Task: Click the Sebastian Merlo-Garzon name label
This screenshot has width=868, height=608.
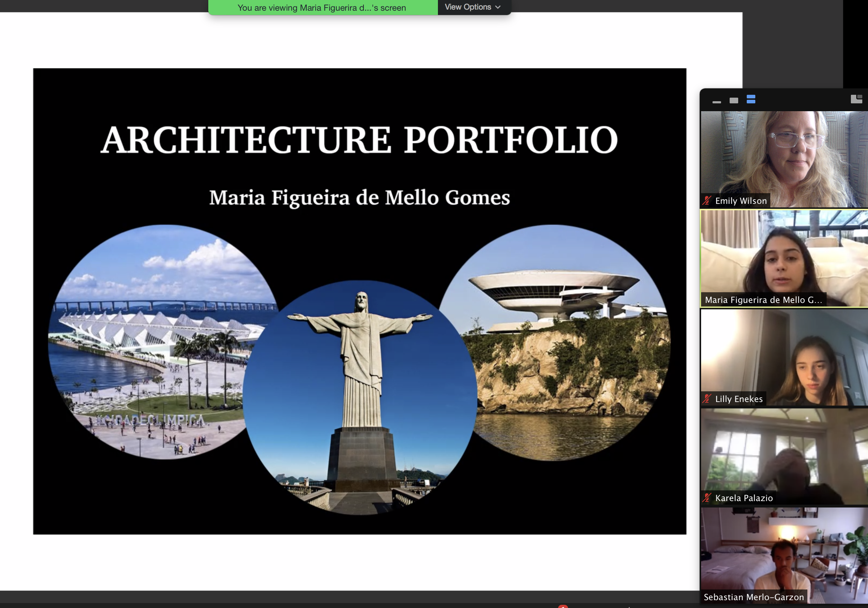Action: click(x=754, y=597)
